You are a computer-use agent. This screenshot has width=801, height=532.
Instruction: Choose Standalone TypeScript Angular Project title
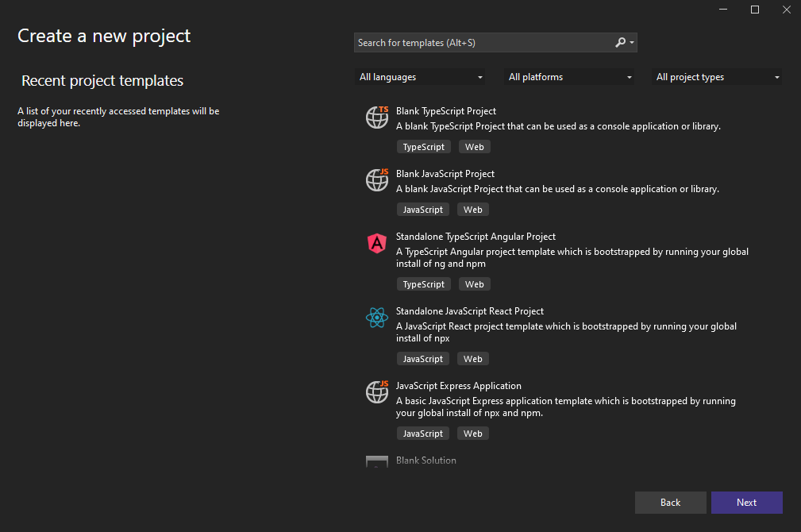pyautogui.click(x=476, y=237)
